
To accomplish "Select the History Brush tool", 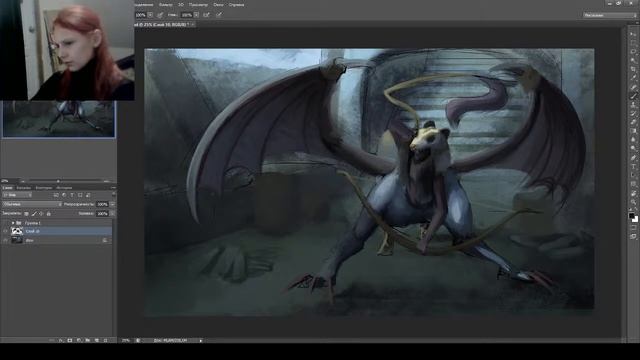I will click(x=633, y=114).
